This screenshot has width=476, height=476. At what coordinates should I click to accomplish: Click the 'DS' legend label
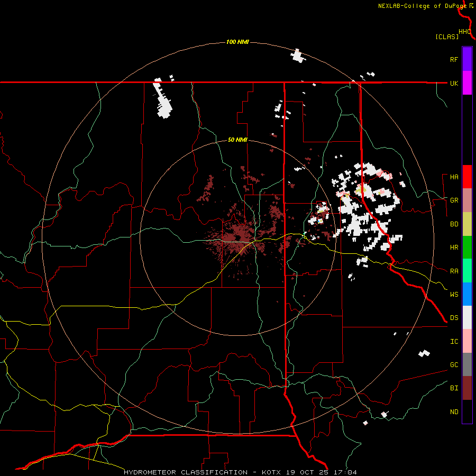tap(454, 317)
